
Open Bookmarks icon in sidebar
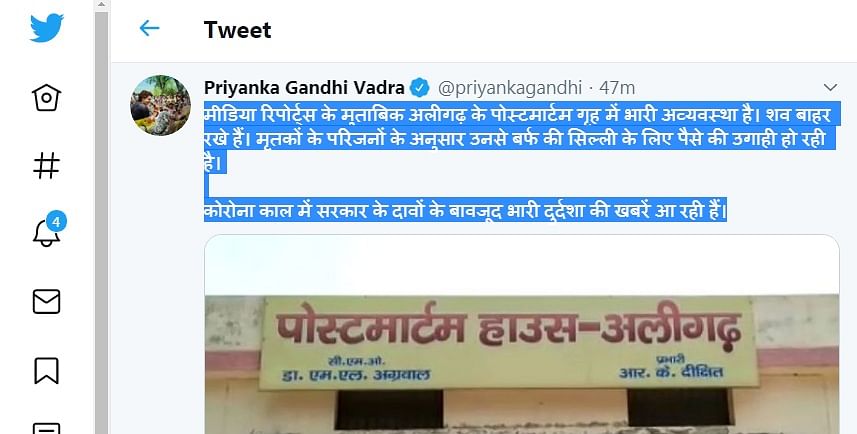(x=46, y=371)
